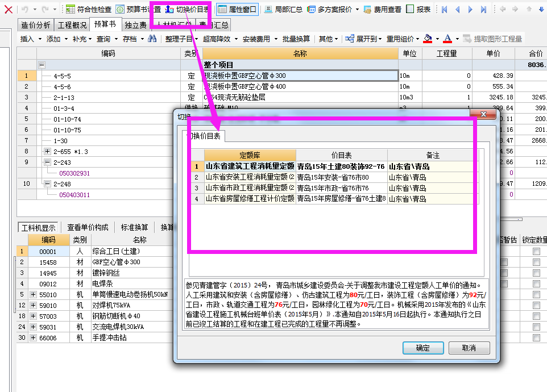Confirm dialog with 确定 button
The image size is (547, 392).
click(423, 348)
